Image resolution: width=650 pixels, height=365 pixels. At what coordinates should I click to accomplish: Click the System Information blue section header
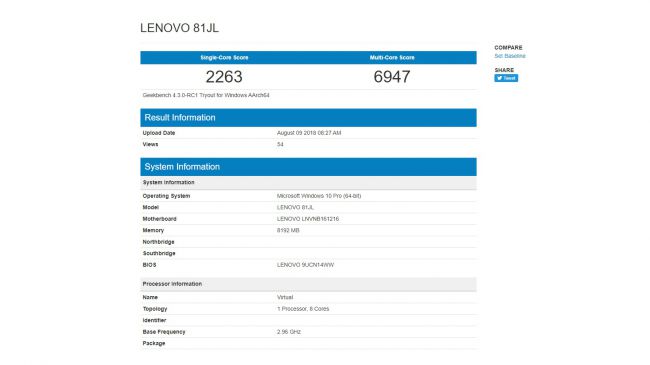(x=308, y=167)
